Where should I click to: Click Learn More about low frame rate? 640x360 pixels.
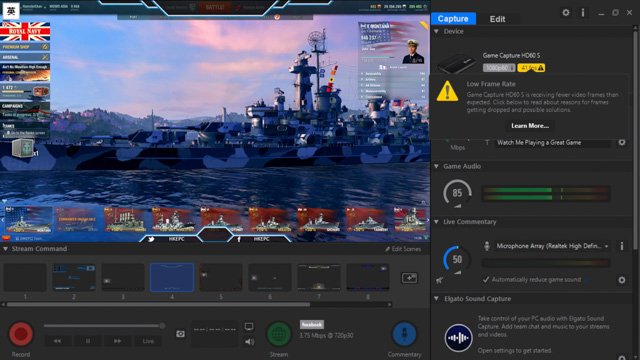(x=530, y=126)
